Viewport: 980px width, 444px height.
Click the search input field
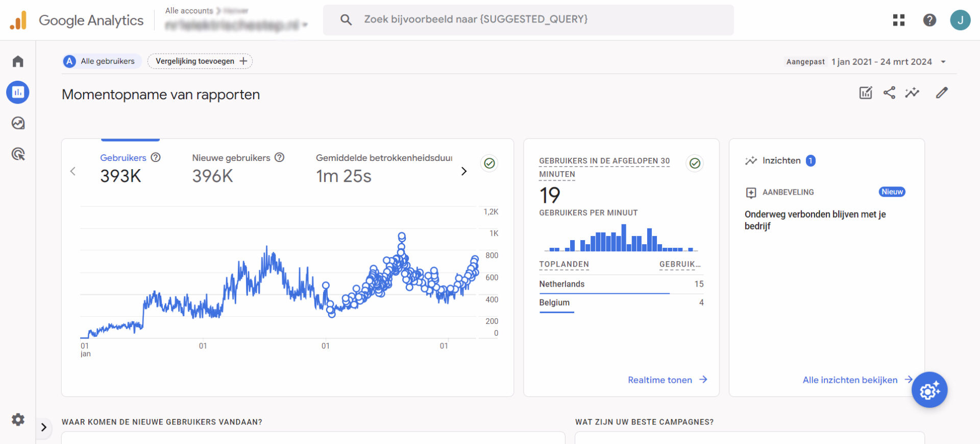(x=528, y=19)
